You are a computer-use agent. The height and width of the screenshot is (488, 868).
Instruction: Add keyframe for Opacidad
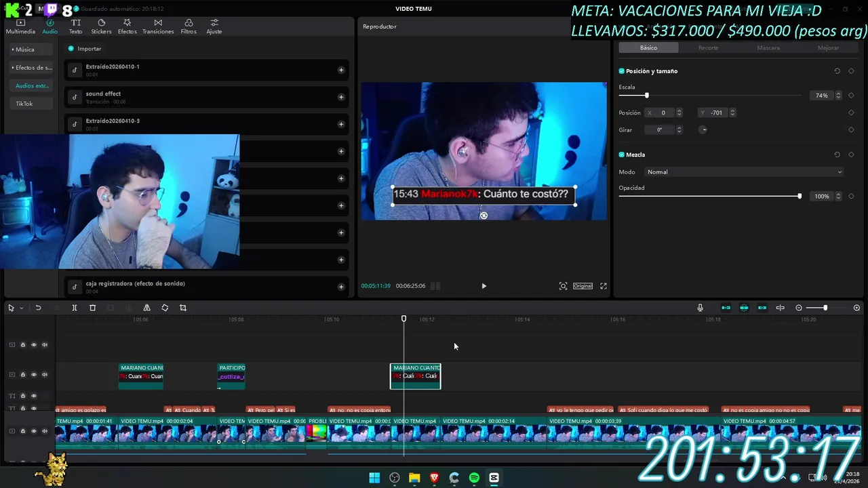point(851,196)
